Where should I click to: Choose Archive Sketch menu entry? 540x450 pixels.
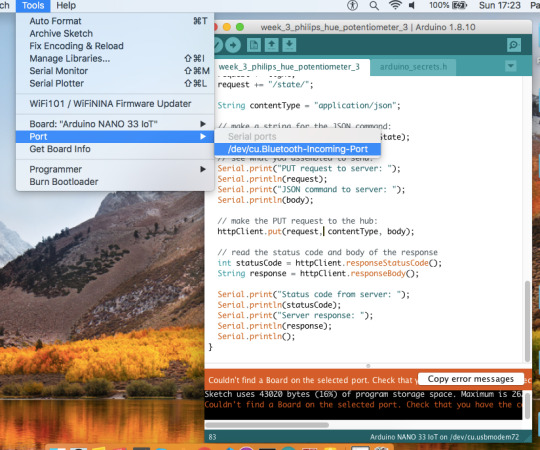pos(115,33)
